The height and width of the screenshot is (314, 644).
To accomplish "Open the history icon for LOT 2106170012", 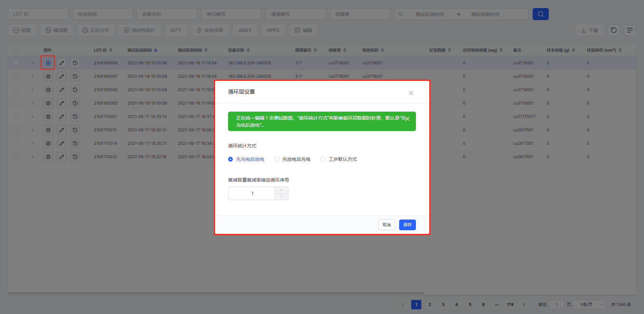I will point(75,157).
